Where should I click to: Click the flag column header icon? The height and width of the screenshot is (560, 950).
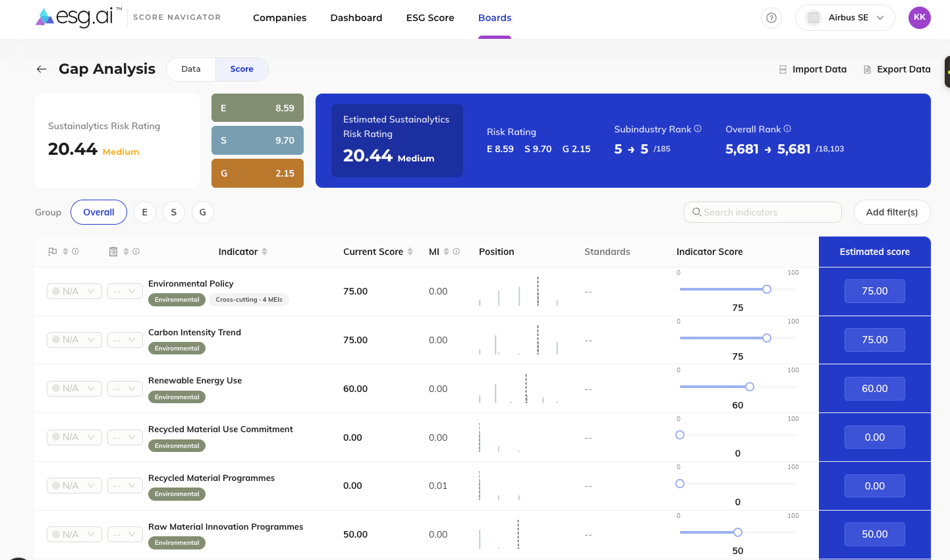point(53,252)
